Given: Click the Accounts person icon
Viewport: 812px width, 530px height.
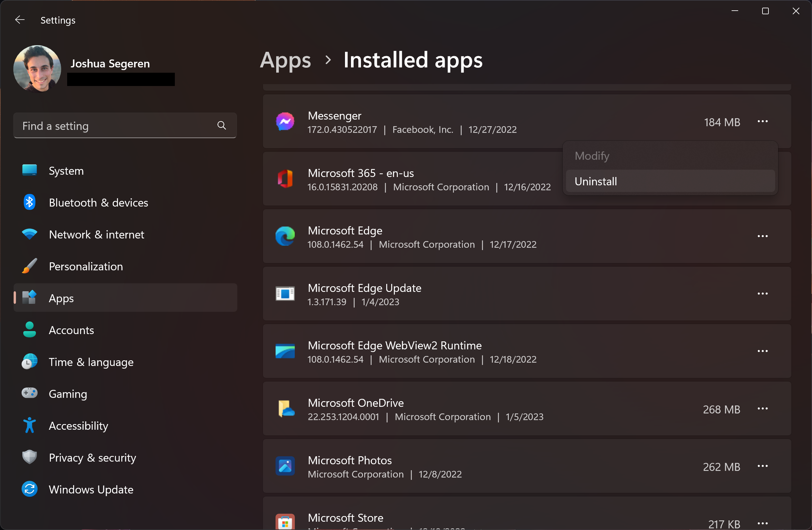Looking at the screenshot, I should (x=29, y=329).
